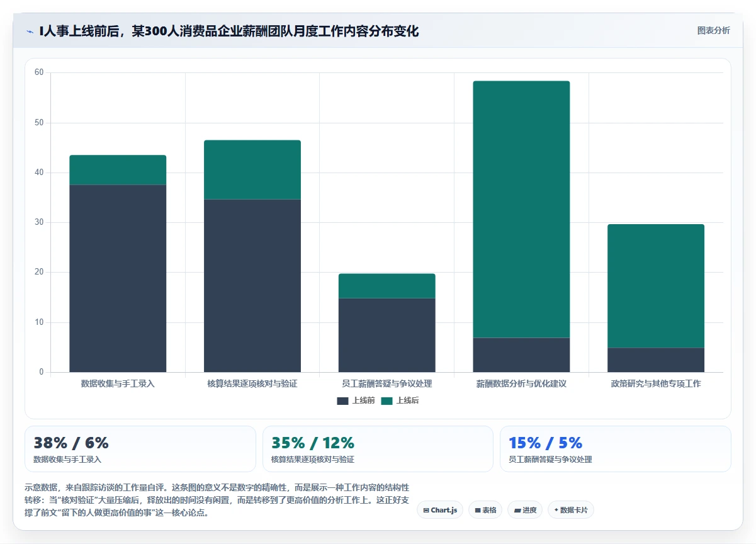Click the y-axis value 10
Screen dimensions: 756x544
click(x=39, y=322)
